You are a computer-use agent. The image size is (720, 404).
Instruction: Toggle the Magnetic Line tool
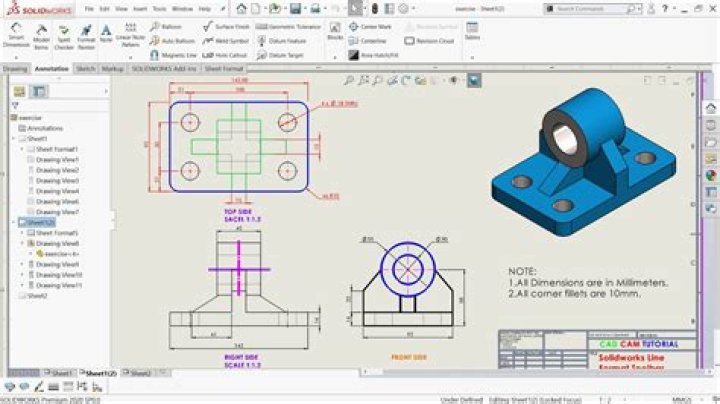tap(174, 55)
